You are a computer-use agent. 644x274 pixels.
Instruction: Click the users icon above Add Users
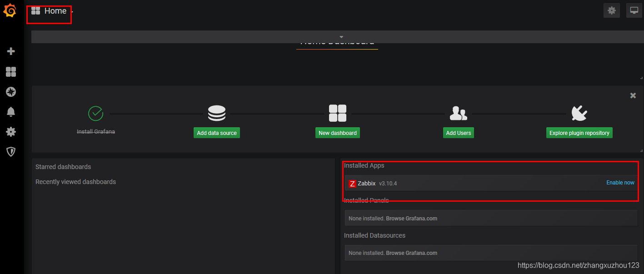coord(458,113)
